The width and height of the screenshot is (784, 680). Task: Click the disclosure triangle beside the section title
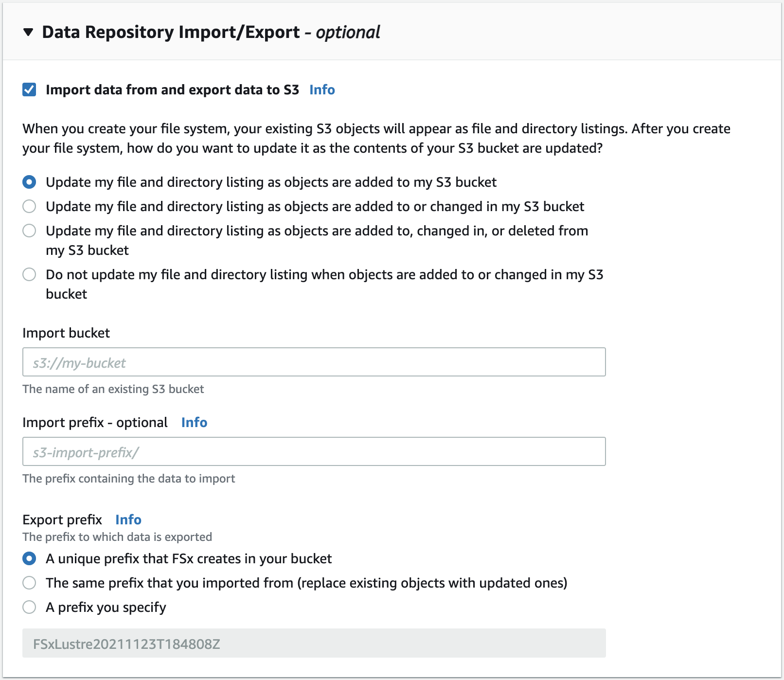(x=28, y=33)
